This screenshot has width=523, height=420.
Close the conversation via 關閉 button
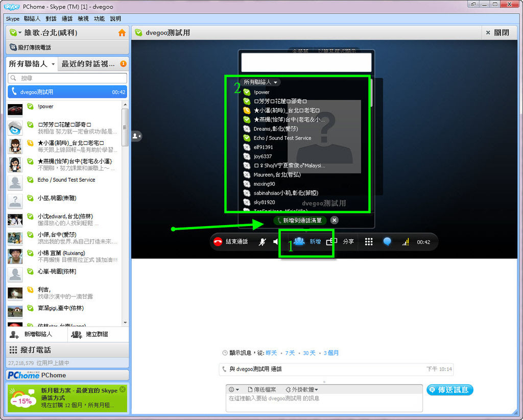point(497,33)
